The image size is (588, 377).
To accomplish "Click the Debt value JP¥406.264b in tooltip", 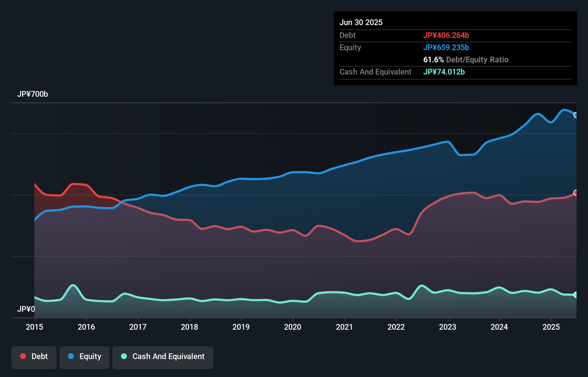I will [x=447, y=35].
